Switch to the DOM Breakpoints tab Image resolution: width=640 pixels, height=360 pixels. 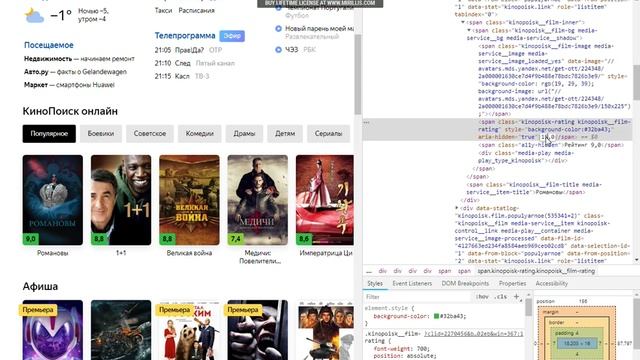pyautogui.click(x=465, y=283)
